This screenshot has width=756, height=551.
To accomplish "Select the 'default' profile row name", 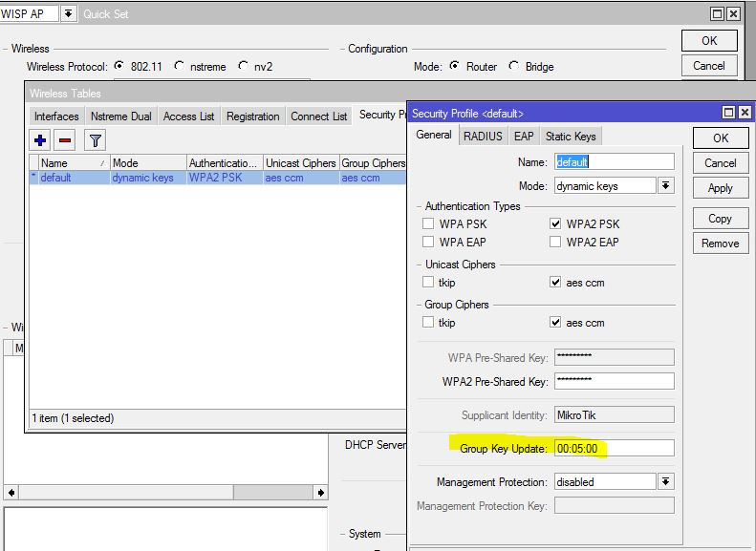I will click(x=55, y=178).
